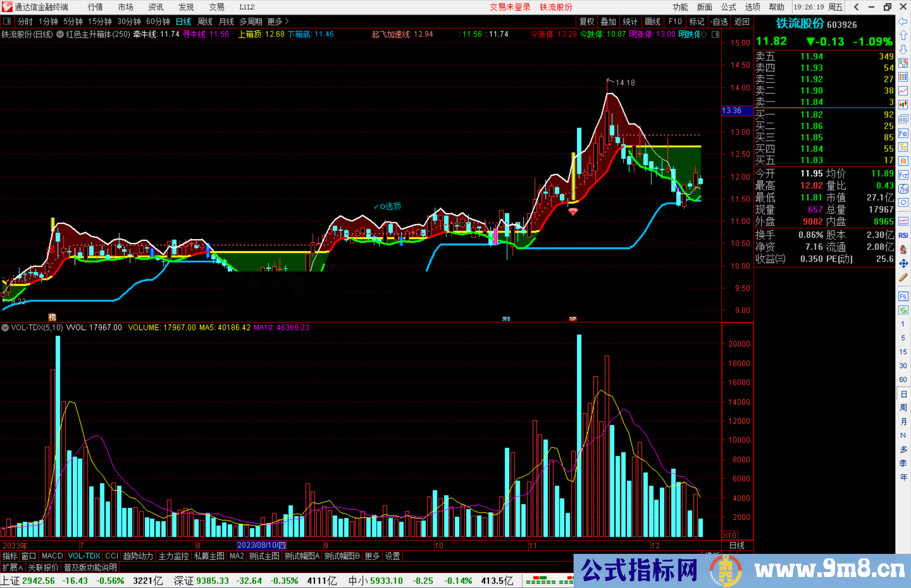911x588 pixels.
Task: Expand the 扩展 panel at bottom
Action: (13, 567)
